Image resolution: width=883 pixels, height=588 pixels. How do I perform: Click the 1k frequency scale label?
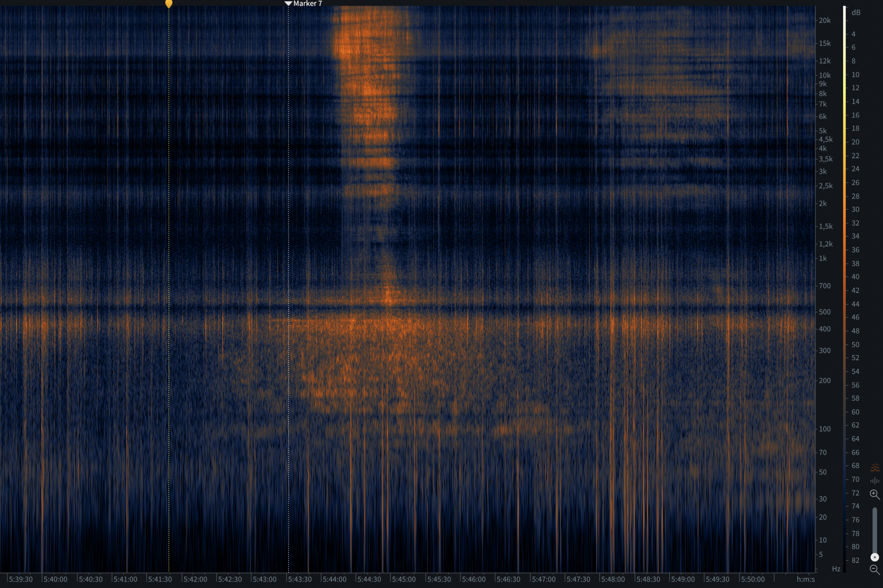click(x=823, y=258)
